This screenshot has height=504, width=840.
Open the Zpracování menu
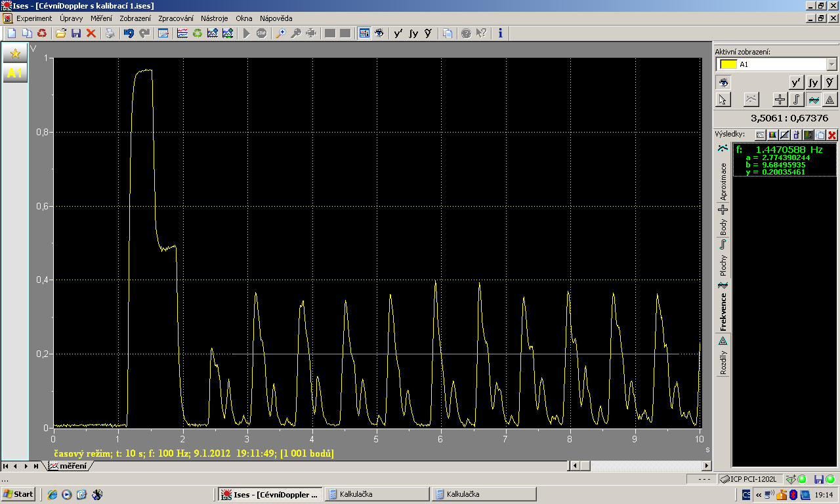176,18
